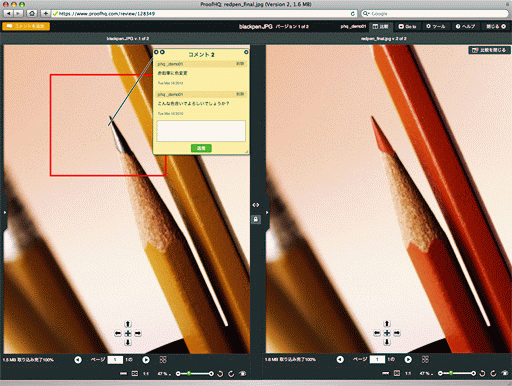Viewport: 512px width, 386px height.
Task: Rotate right panel image clockwise
Action: 493,373
